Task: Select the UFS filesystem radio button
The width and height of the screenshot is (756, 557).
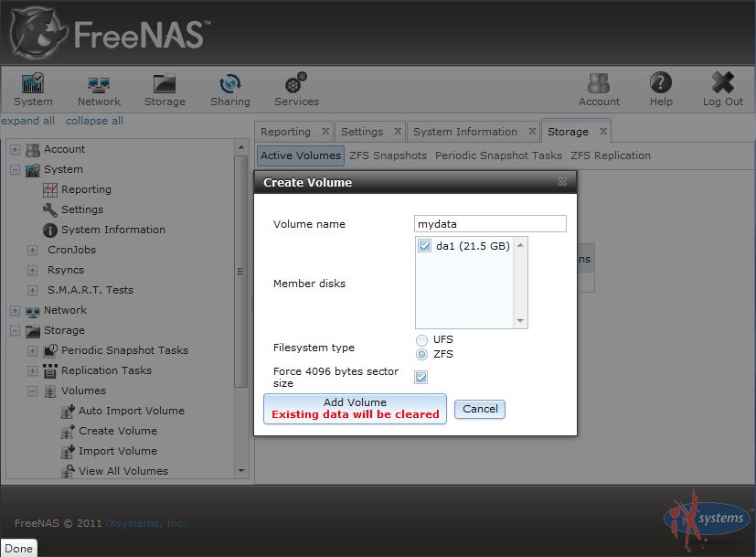Action: 421,340
